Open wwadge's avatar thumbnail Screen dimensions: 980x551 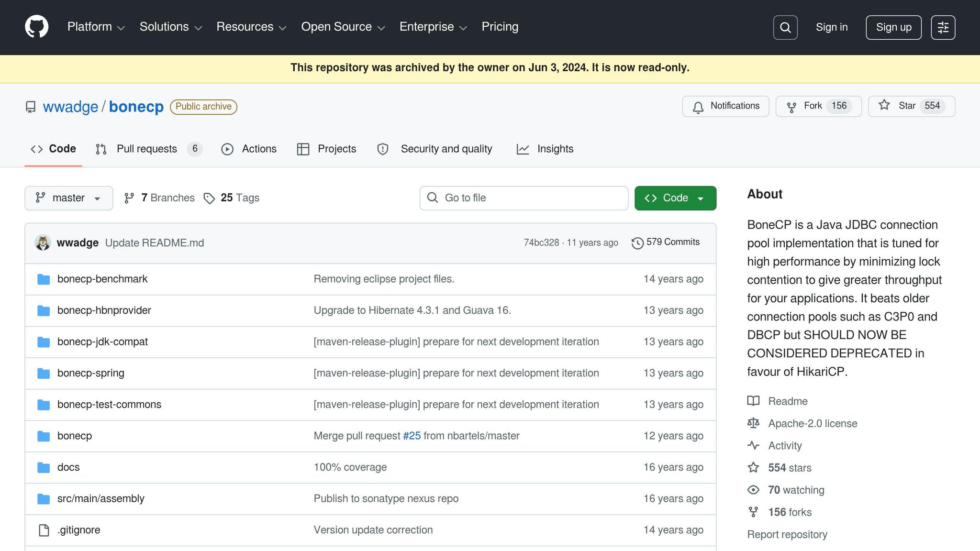[43, 242]
